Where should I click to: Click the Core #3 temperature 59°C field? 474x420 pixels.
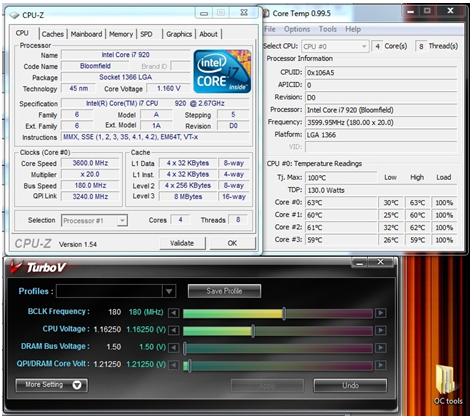click(x=341, y=240)
